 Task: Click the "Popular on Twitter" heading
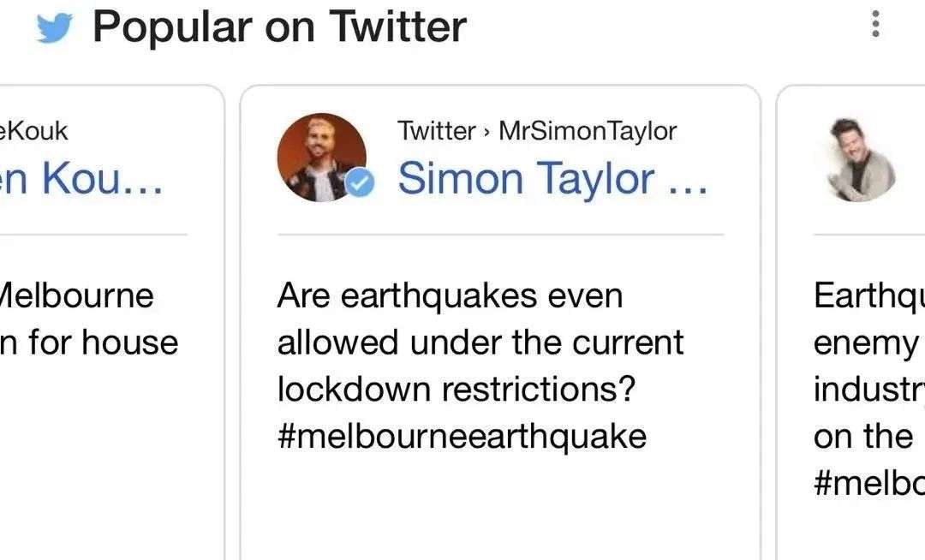click(279, 26)
